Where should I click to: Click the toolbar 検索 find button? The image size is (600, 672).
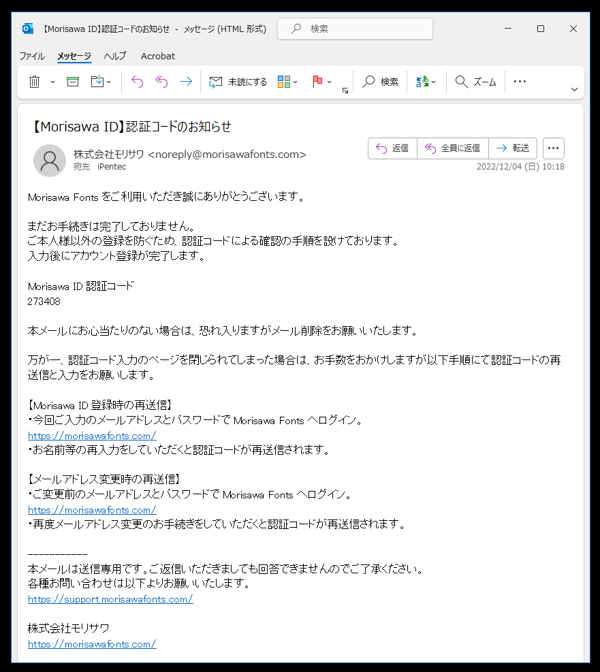(x=380, y=81)
